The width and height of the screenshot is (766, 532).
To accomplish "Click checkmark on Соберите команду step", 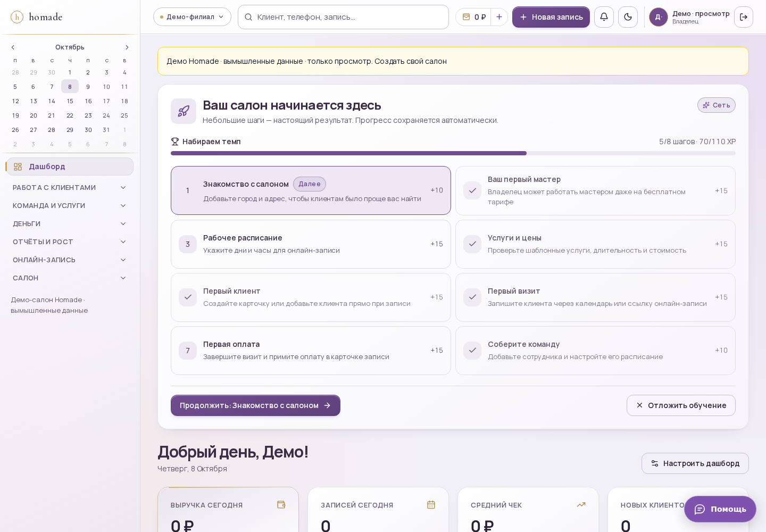I will pos(472,351).
